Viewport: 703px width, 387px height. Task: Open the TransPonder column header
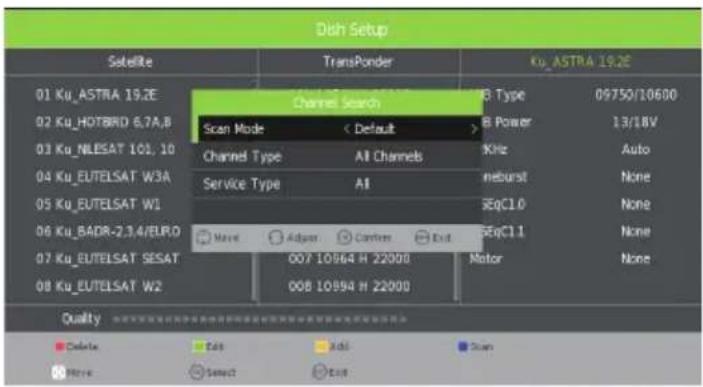pyautogui.click(x=358, y=61)
